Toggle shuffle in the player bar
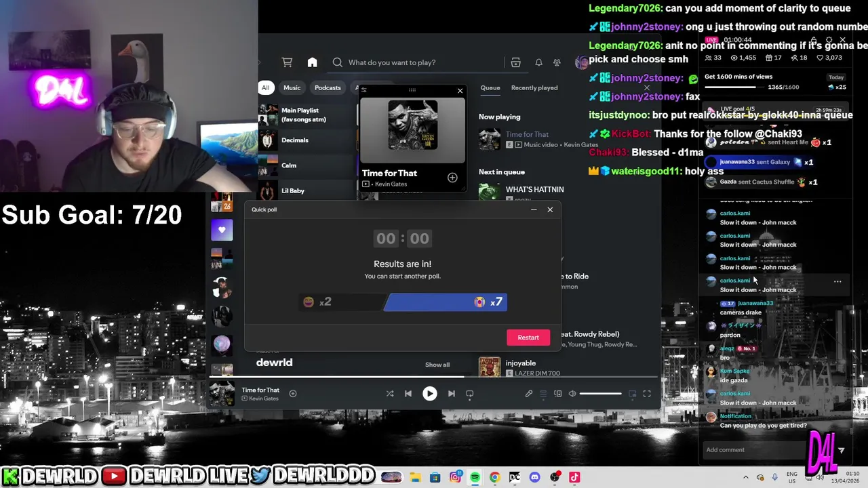 (390, 393)
